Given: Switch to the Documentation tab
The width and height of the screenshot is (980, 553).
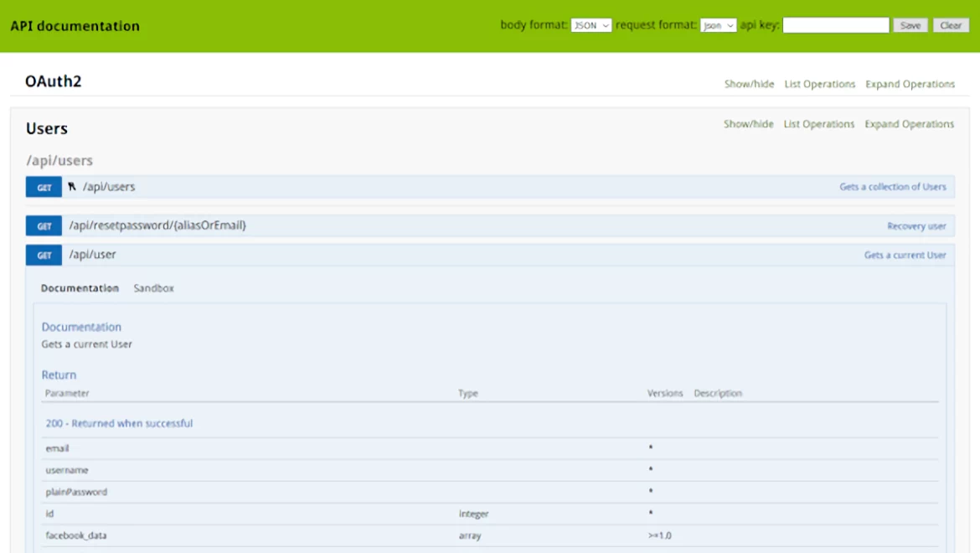Looking at the screenshot, I should click(x=80, y=288).
